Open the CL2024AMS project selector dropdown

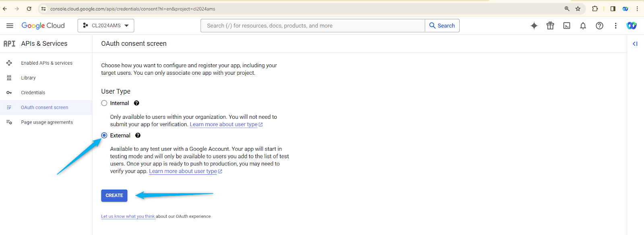point(106,26)
